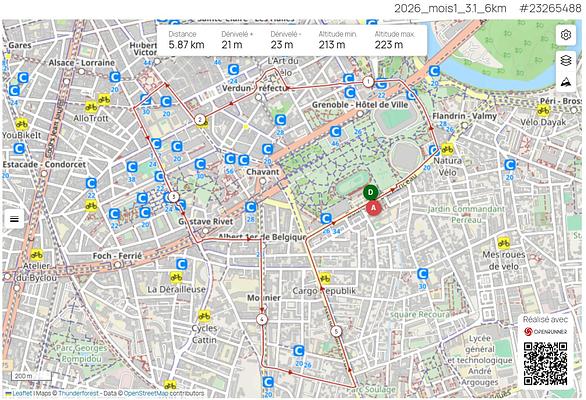The image size is (586, 400).
Task: Open the hamburger menu on the left
Action: [x=14, y=219]
